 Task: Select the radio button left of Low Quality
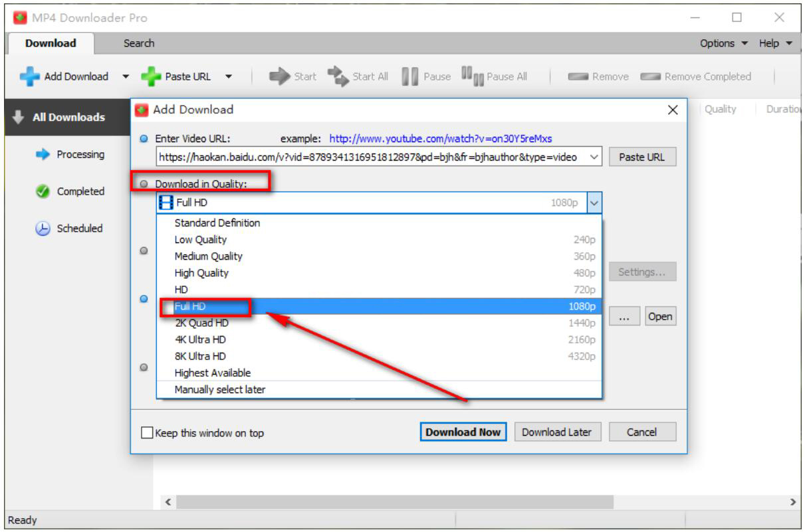point(144,252)
